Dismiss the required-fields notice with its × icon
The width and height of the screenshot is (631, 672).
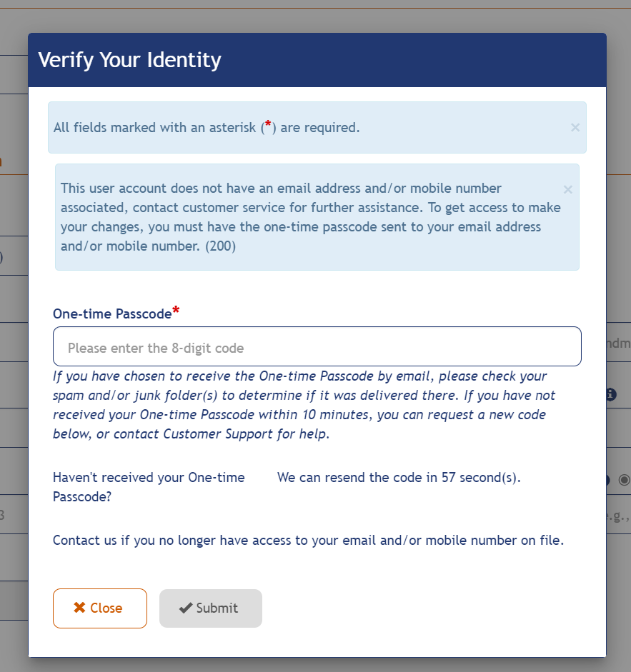[575, 127]
